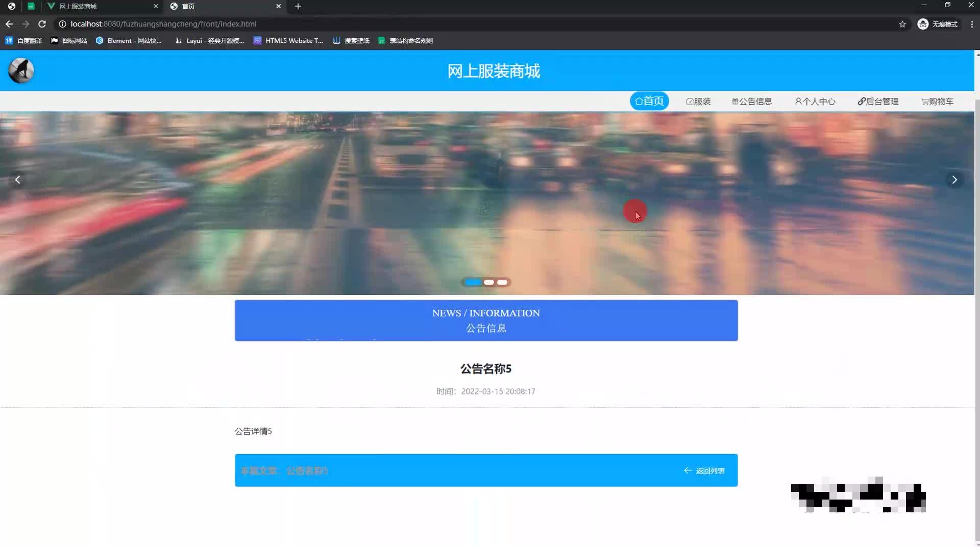Open the Layui - 经典开源模... bookmark
Screen dimensions: 980x547
[209, 40]
